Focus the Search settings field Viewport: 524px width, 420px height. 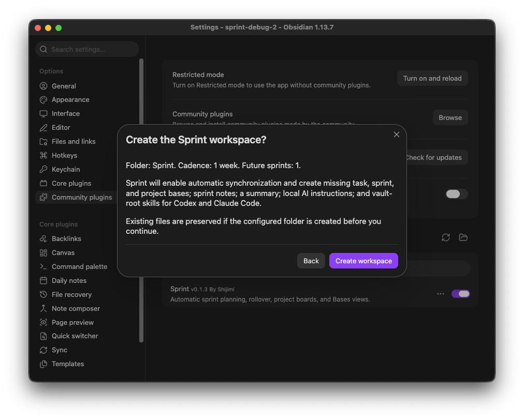87,50
